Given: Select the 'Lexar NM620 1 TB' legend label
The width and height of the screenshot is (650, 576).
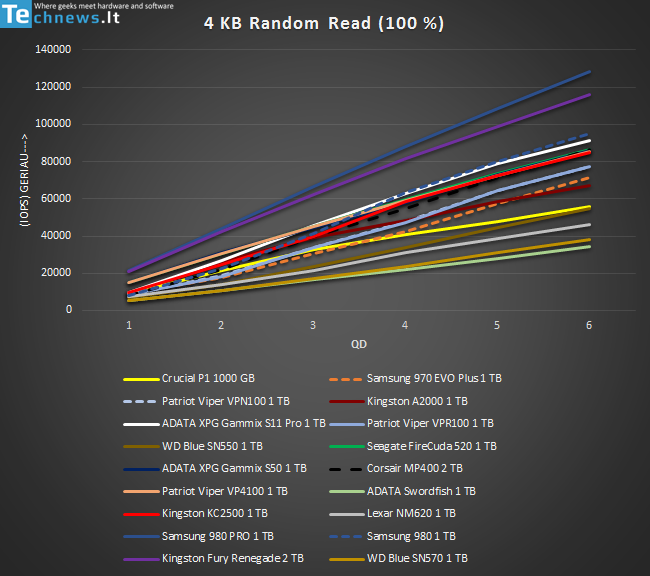Looking at the screenshot, I should [411, 513].
